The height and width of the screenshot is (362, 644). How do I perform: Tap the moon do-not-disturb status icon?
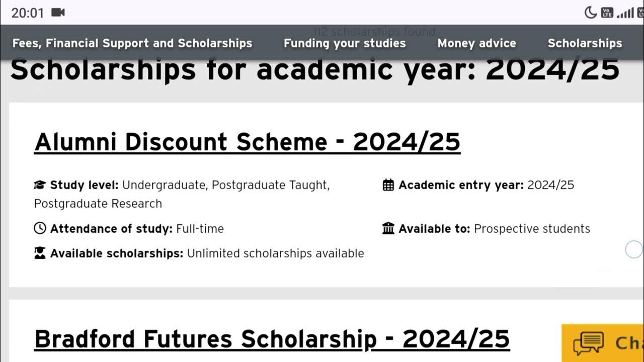coord(591,13)
